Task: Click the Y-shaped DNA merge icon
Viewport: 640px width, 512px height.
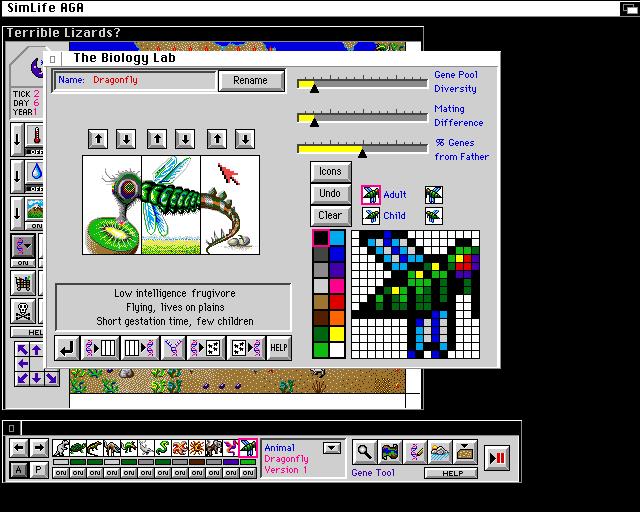Action: coord(173,348)
